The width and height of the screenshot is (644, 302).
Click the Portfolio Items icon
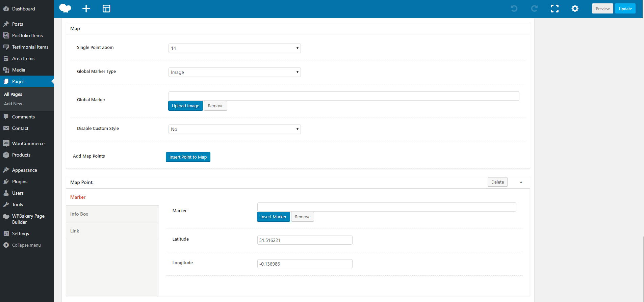(6, 35)
